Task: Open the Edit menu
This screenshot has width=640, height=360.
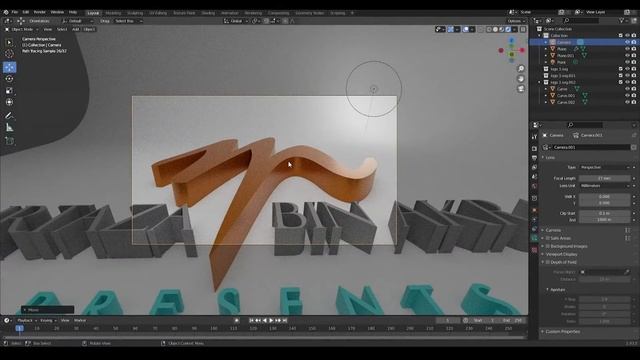Action: 26,12
